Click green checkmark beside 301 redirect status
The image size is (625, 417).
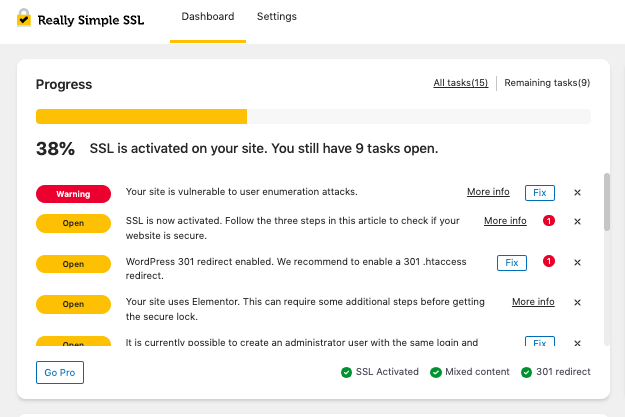[527, 372]
